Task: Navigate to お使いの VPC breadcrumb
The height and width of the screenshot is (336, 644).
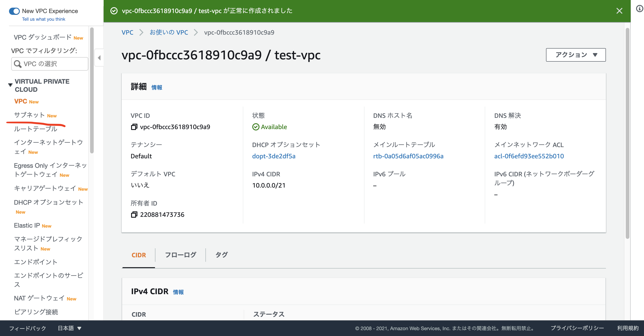Action: tap(169, 32)
